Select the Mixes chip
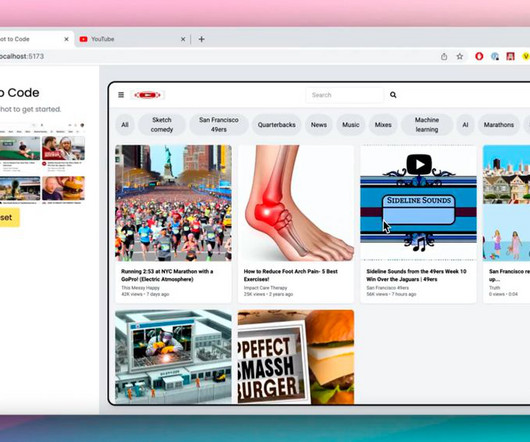The width and height of the screenshot is (530, 442). tap(383, 125)
